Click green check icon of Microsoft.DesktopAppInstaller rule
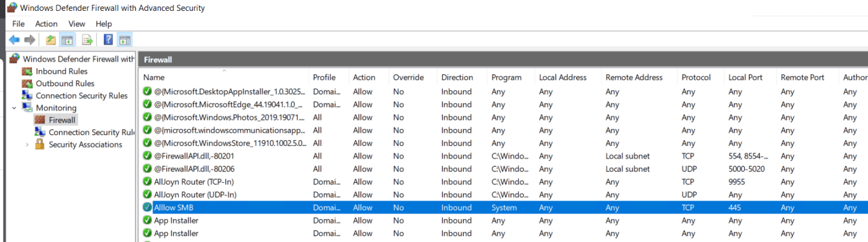This screenshot has width=868, height=242. click(x=147, y=92)
